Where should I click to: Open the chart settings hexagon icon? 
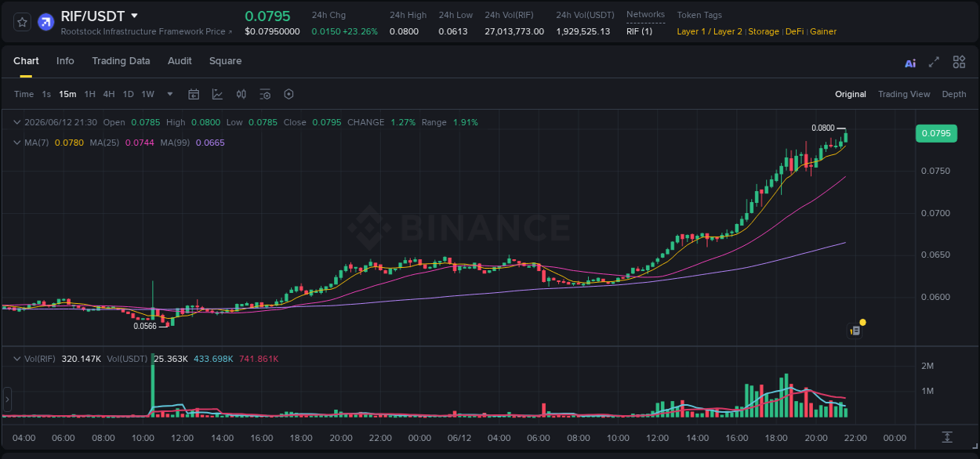289,94
